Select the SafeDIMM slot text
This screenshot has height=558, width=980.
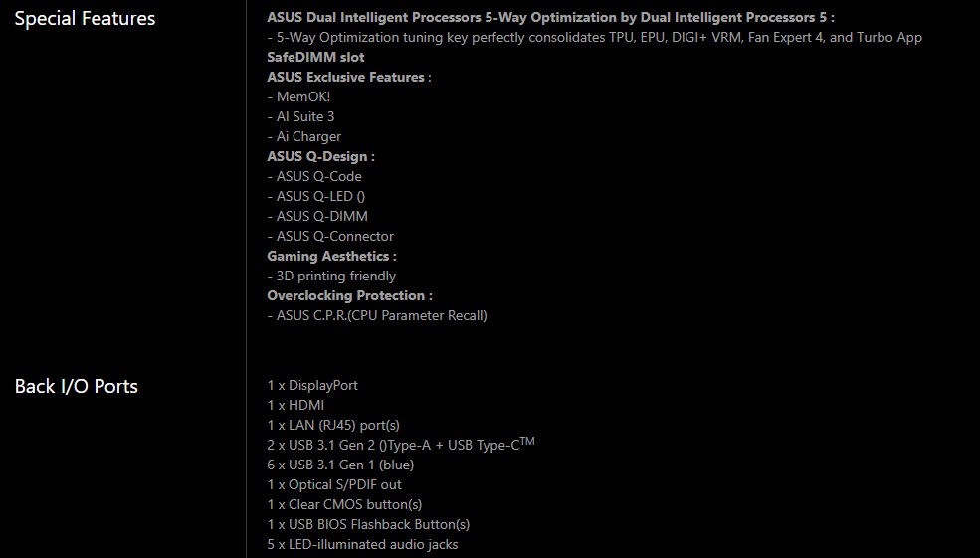315,57
